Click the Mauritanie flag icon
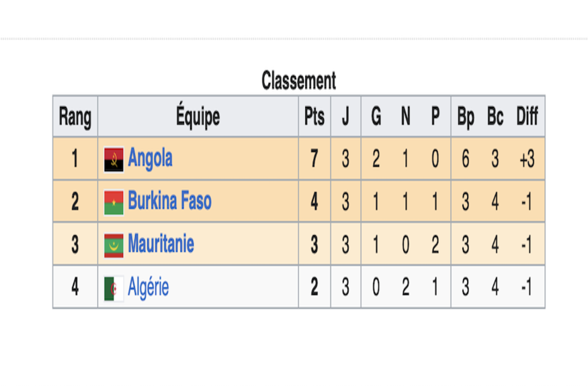This screenshot has width=588, height=386. click(114, 246)
